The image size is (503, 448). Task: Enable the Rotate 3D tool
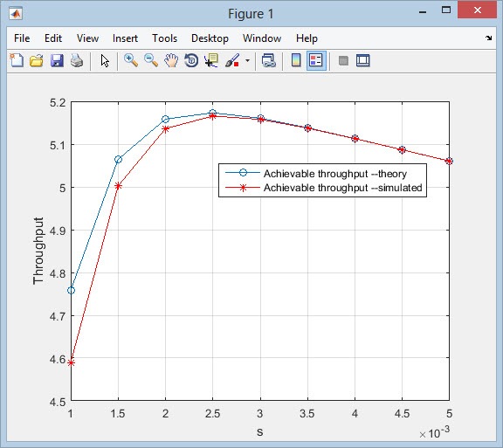tap(191, 60)
